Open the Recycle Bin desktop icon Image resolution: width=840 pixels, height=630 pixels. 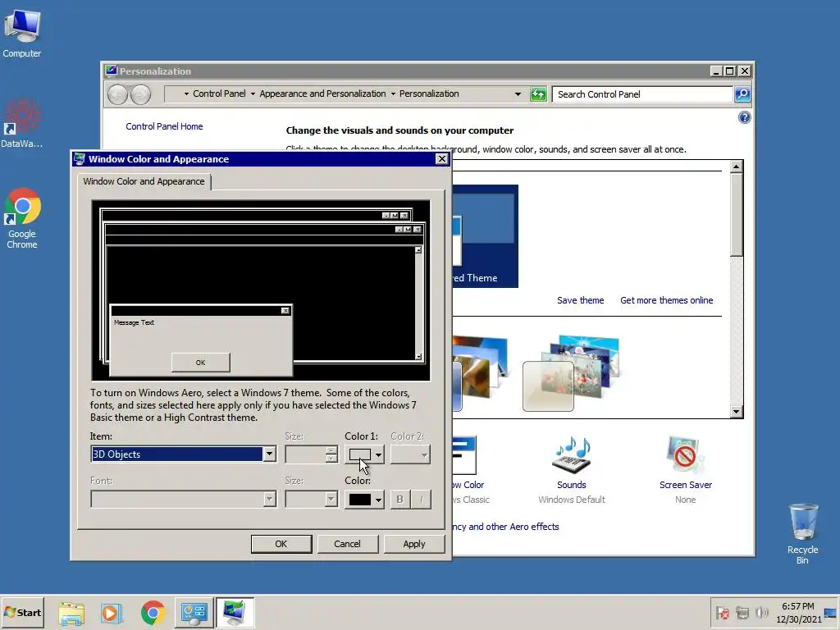click(x=802, y=534)
